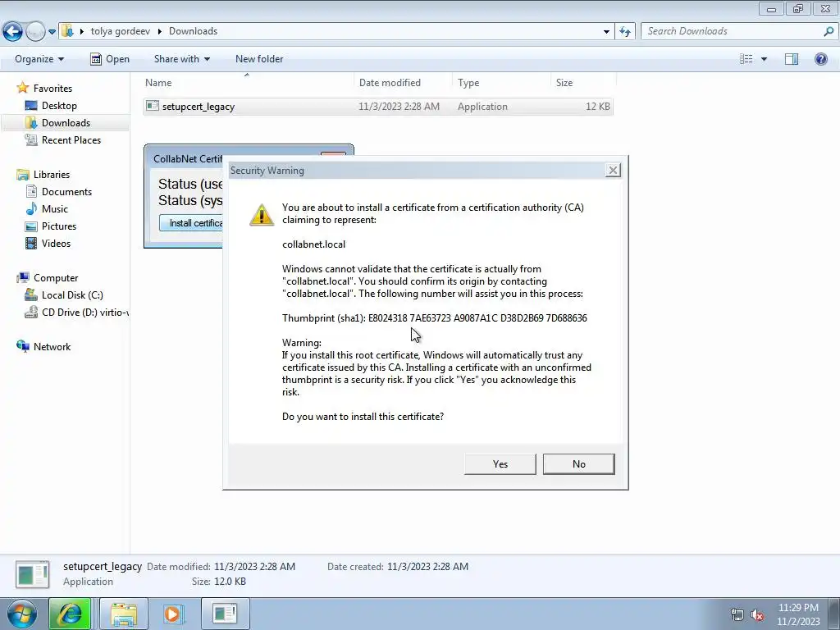Click the search magnifier icon
Viewport: 840px width, 630px height.
(x=829, y=31)
